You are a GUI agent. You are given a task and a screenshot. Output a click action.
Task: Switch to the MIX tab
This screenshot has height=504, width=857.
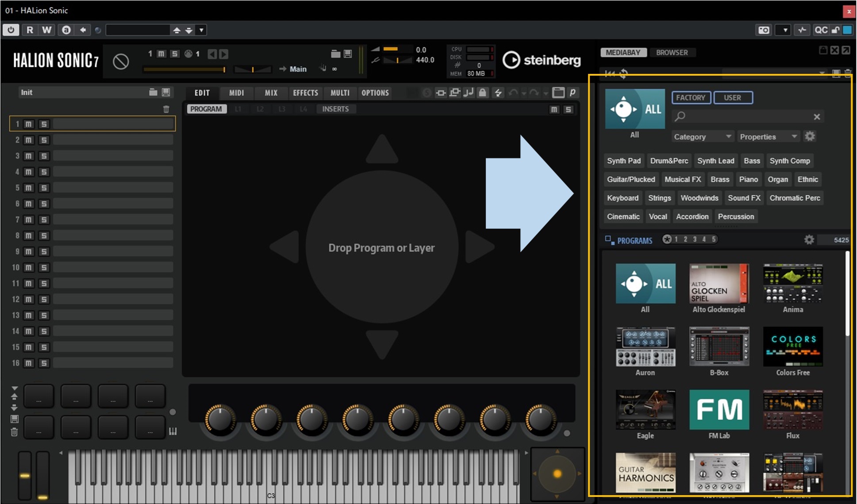click(x=271, y=92)
